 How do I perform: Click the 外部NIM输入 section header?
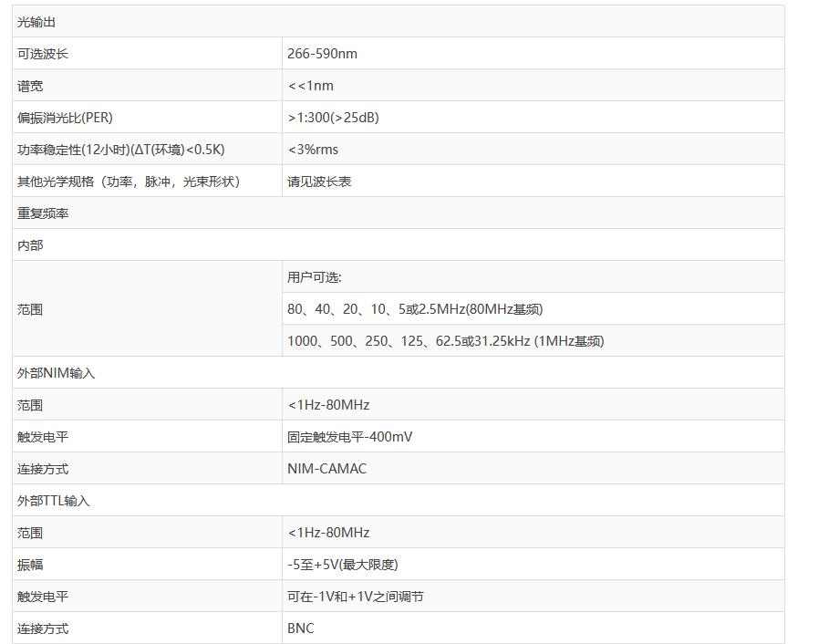tap(56, 373)
